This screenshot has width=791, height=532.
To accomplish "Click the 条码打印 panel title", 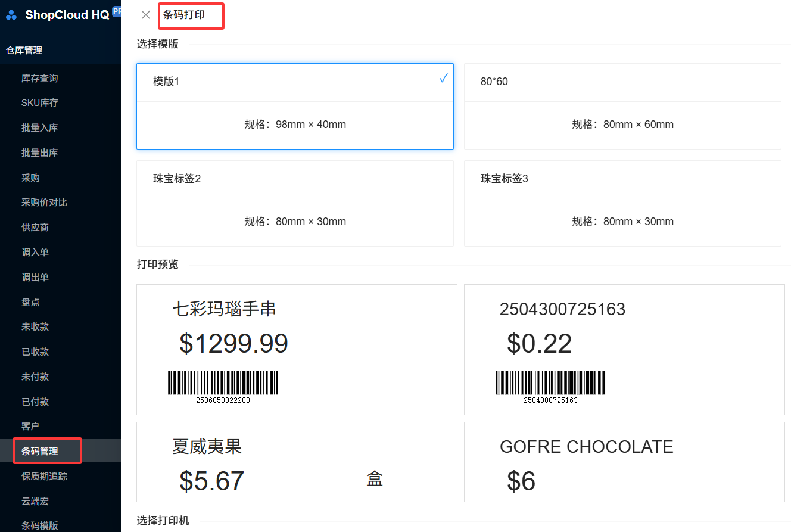I will pyautogui.click(x=184, y=15).
